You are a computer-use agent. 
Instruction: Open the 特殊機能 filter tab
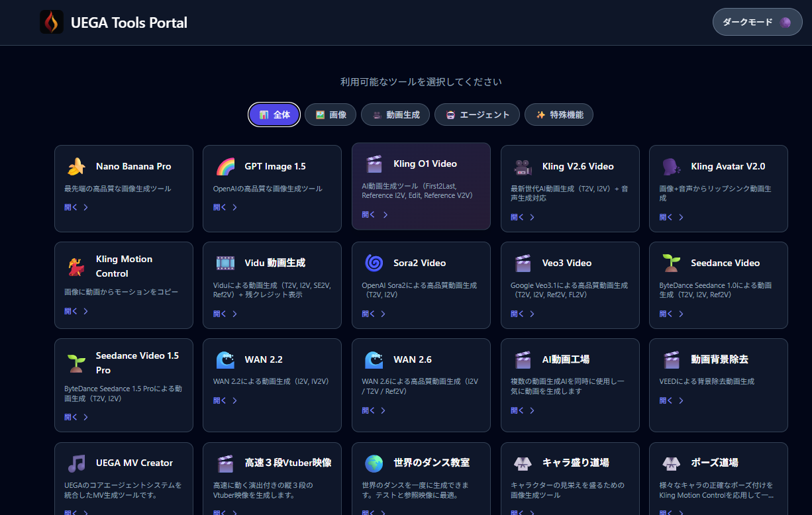[558, 115]
